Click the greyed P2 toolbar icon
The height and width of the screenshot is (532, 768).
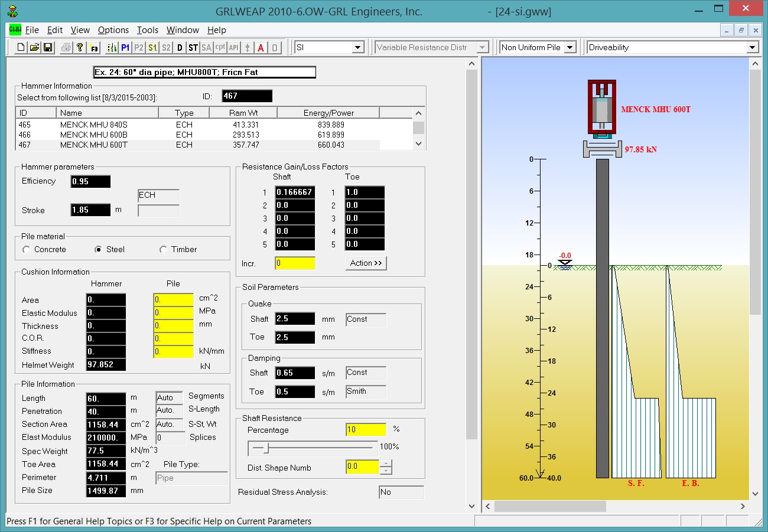coord(139,48)
